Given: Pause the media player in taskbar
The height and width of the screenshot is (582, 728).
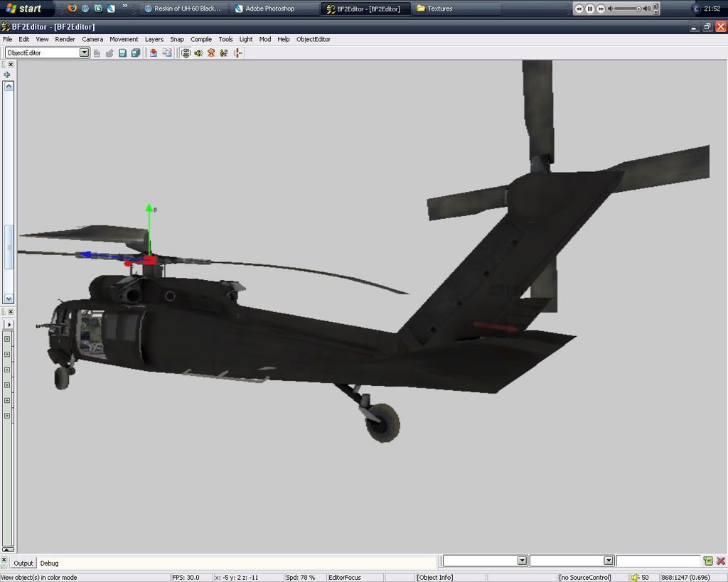Looking at the screenshot, I should point(590,9).
